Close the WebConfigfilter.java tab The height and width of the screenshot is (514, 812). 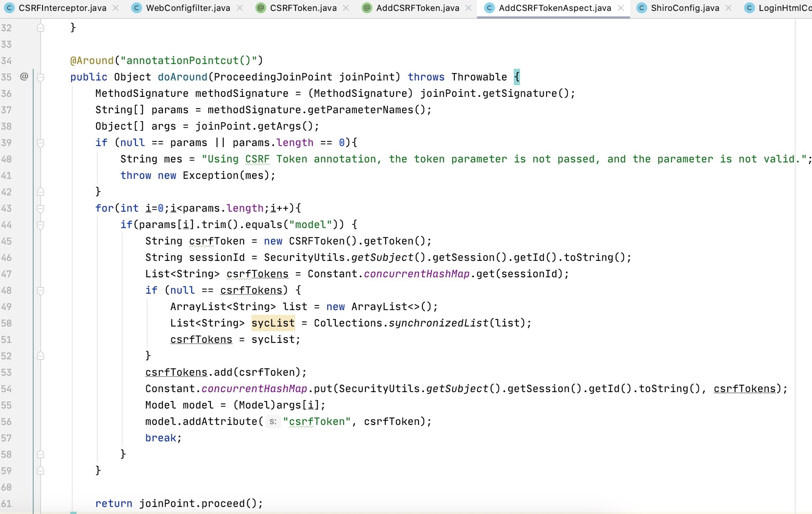click(240, 8)
